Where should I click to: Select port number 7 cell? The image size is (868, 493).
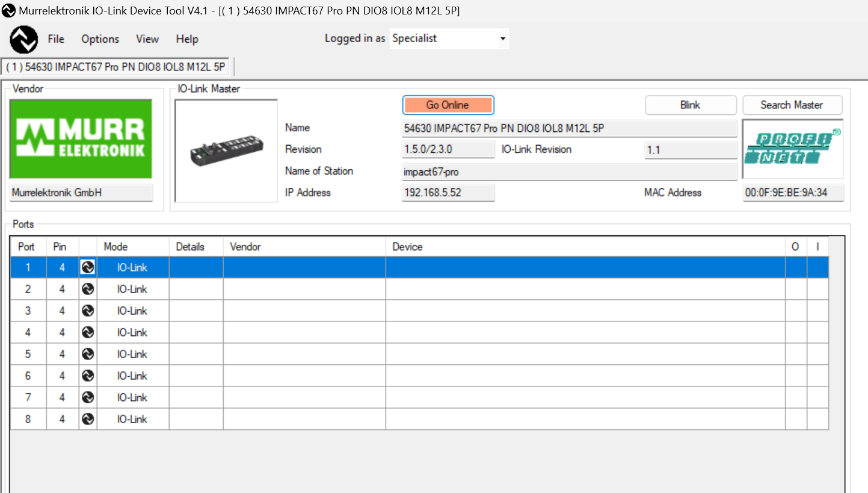(28, 397)
